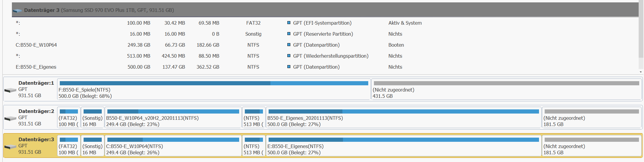Select E:B550-E_Eigenes(NTFS) block on Datenträger 3
Viewport: 644px width, 162px height.
404,146
